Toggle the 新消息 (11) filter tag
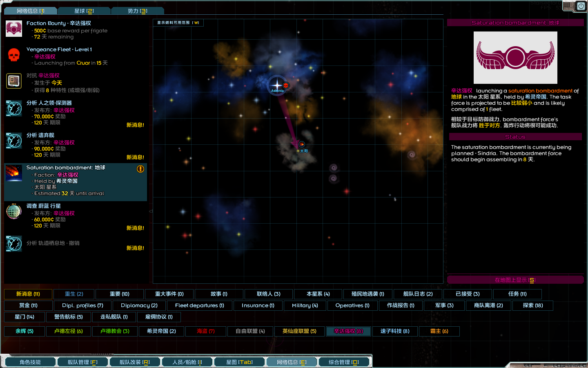Screen dimensions: 588x368 pos(28,294)
